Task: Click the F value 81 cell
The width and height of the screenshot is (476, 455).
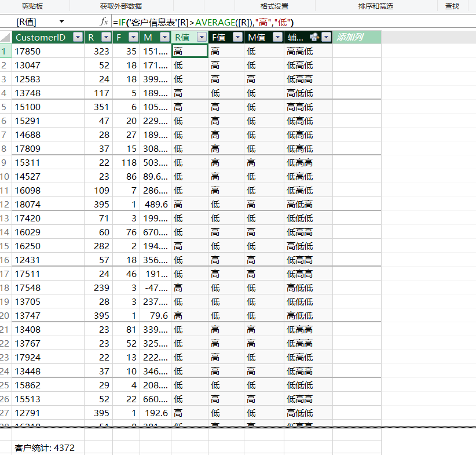Action: 126,329
